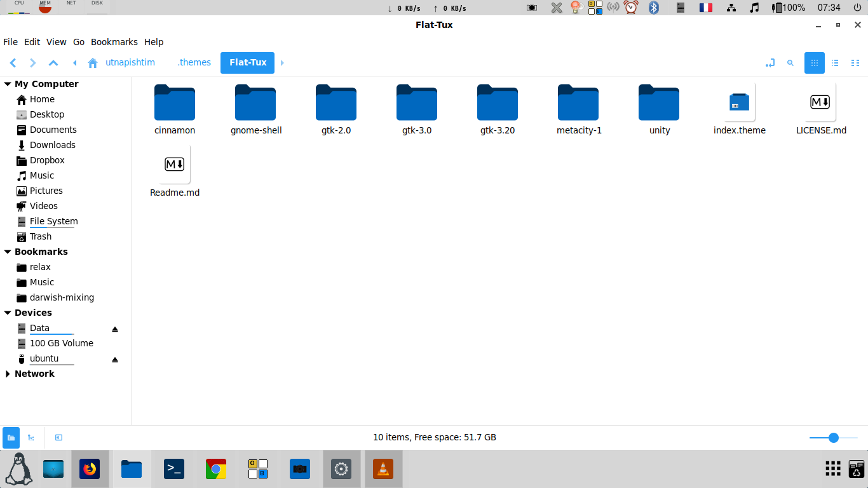This screenshot has height=488, width=868.
Task: Open the Help menu
Action: click(x=154, y=42)
